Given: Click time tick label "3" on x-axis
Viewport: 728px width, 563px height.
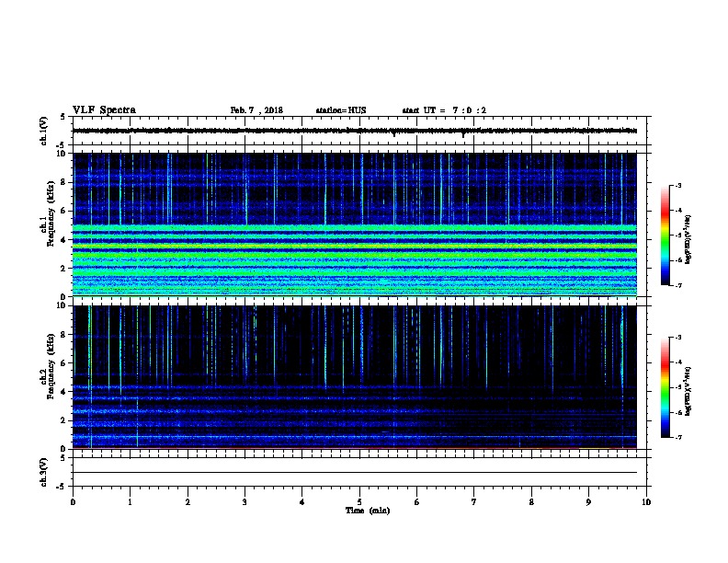Looking at the screenshot, I should coord(245,502).
